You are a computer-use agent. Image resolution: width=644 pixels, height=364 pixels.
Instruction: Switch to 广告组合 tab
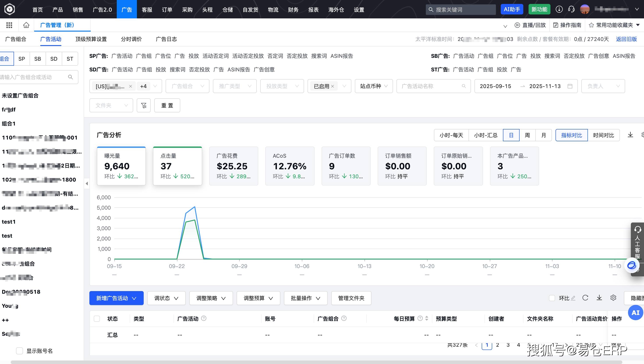click(16, 39)
